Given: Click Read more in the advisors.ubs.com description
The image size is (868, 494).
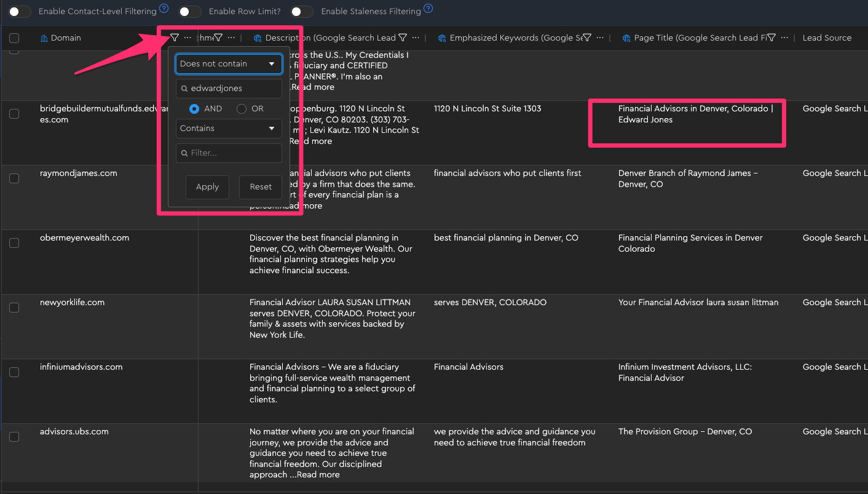Looking at the screenshot, I should coord(318,475).
